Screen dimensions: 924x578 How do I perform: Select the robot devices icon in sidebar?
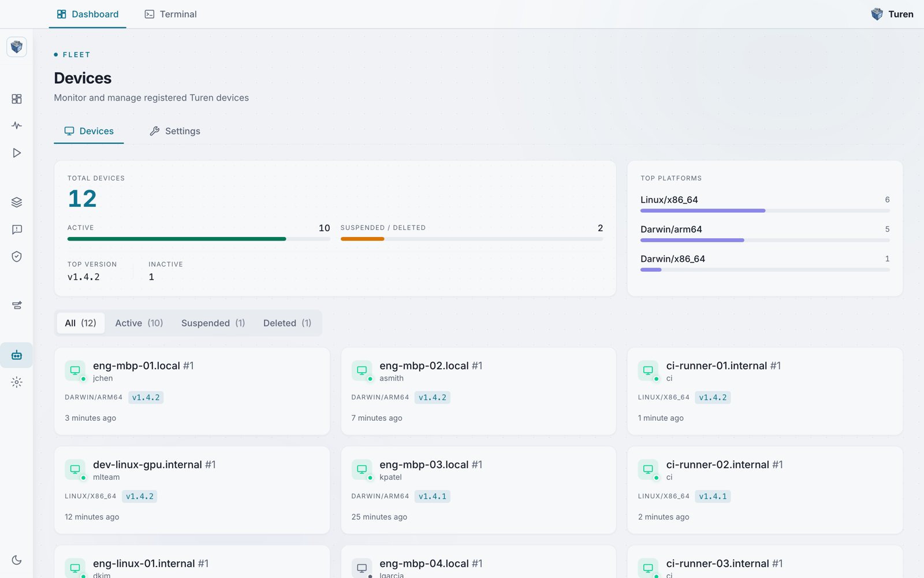17,355
